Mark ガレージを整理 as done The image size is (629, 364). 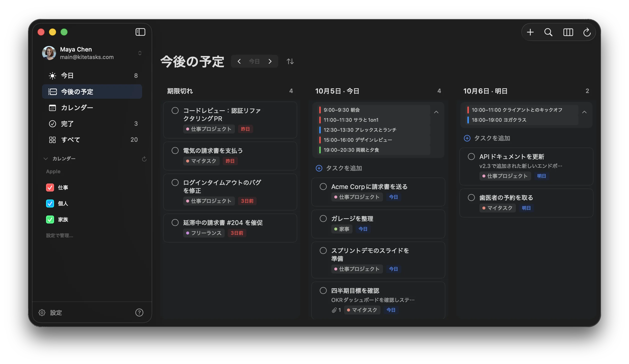[x=323, y=218]
